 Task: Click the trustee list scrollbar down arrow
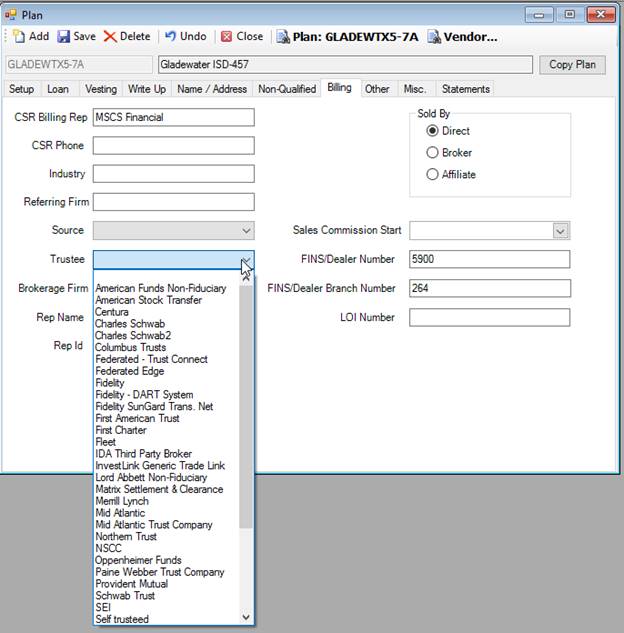246,617
